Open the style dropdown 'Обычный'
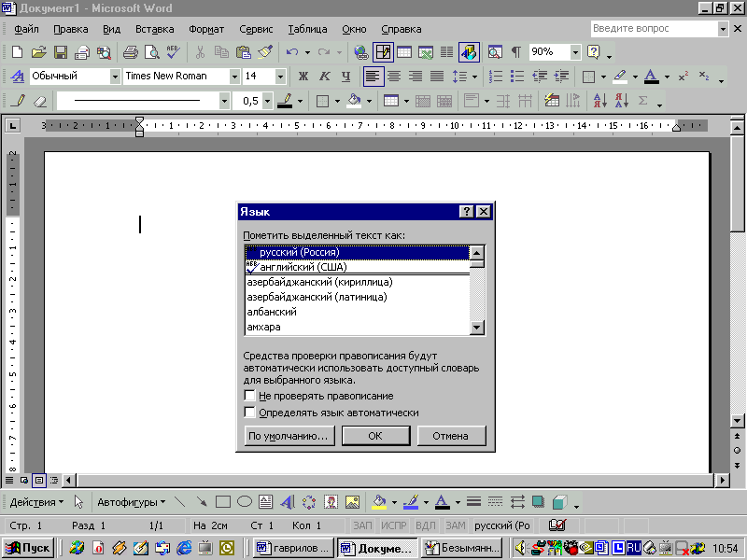Image resolution: width=747 pixels, height=560 pixels. pos(115,77)
